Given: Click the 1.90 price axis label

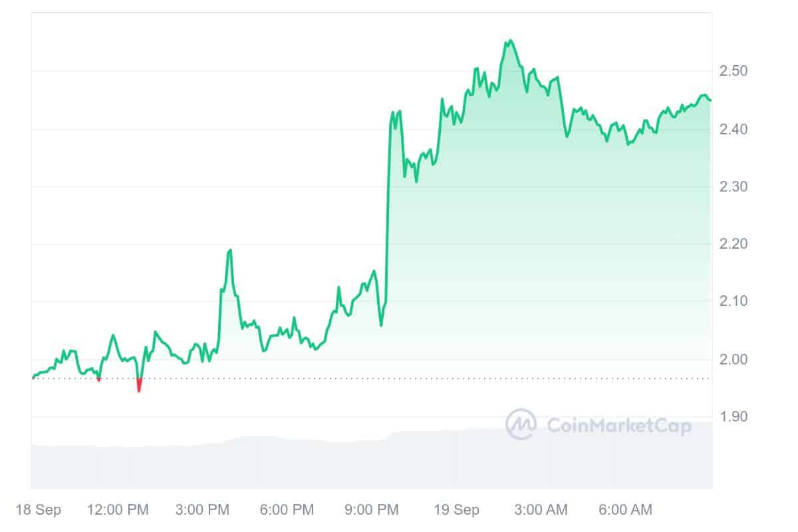Looking at the screenshot, I should (735, 417).
